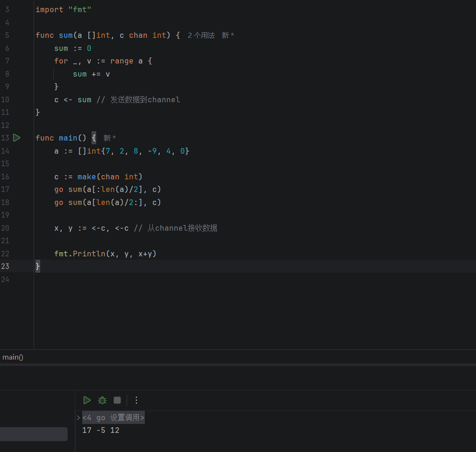
Task: Click the '新 *' author hint beside sum
Action: 227,35
